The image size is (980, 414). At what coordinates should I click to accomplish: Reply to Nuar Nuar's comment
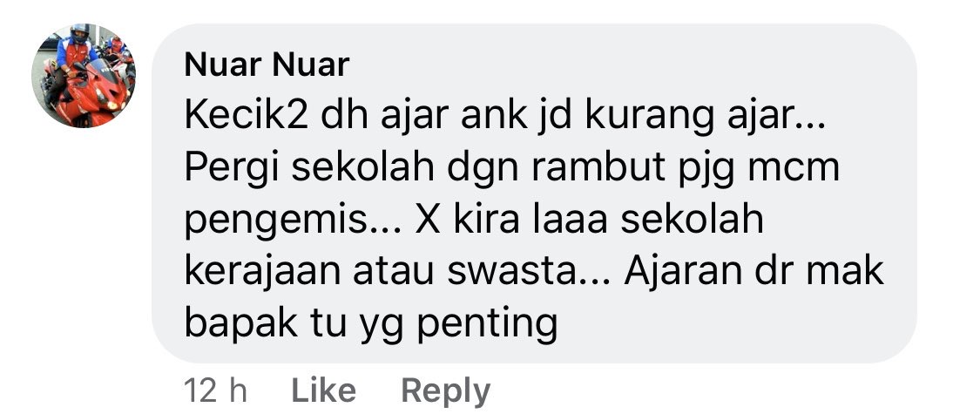coord(446,392)
